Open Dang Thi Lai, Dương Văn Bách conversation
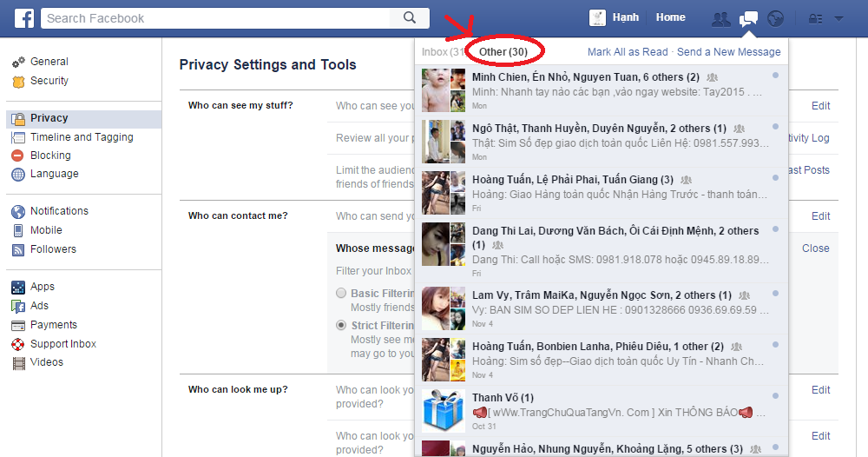The image size is (868, 457). pos(602,251)
